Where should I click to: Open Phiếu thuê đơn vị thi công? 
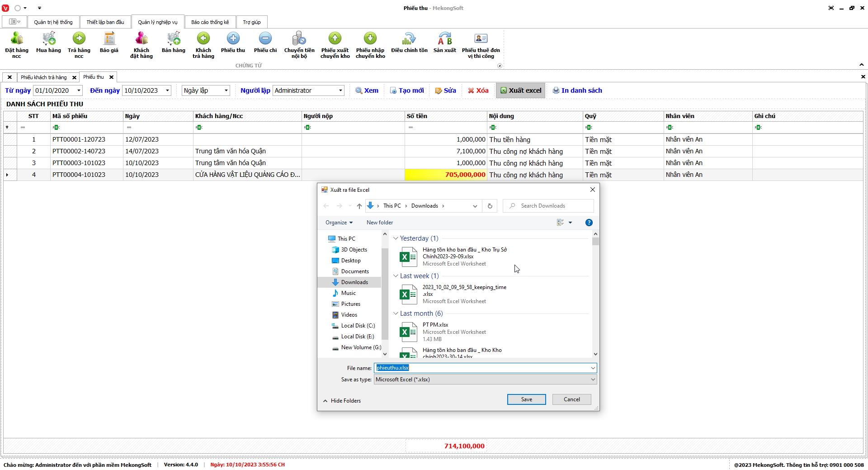(481, 45)
